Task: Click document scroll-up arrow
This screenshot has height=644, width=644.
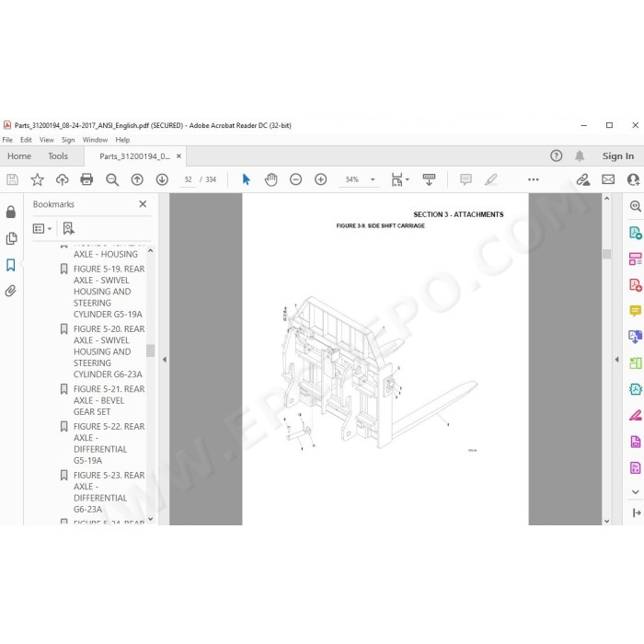Action: pos(606,199)
